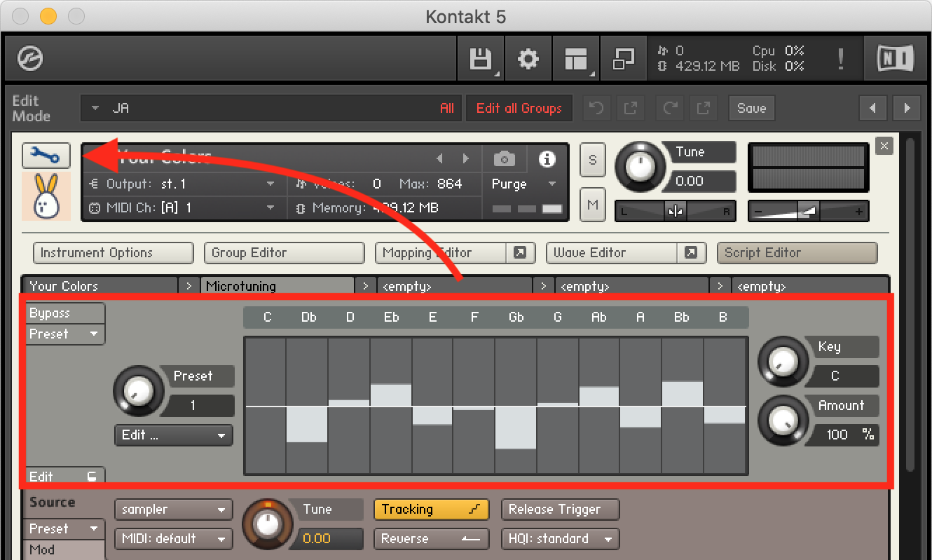Switch to the Microtuning script tab

tap(277, 286)
